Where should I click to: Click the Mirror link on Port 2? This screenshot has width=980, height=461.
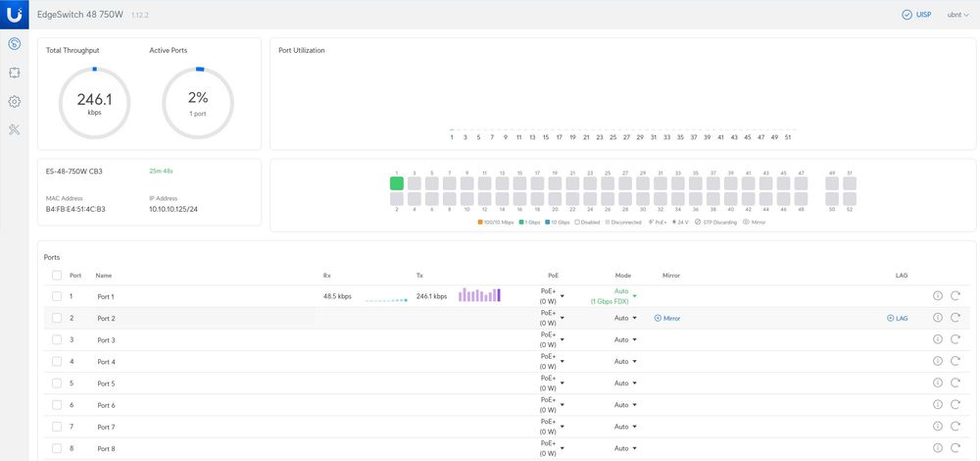pyautogui.click(x=666, y=319)
